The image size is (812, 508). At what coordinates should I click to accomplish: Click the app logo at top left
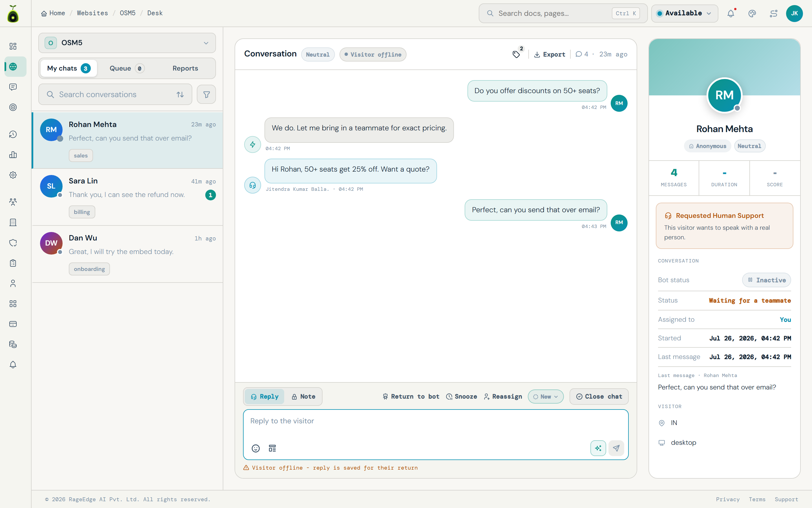click(x=13, y=14)
